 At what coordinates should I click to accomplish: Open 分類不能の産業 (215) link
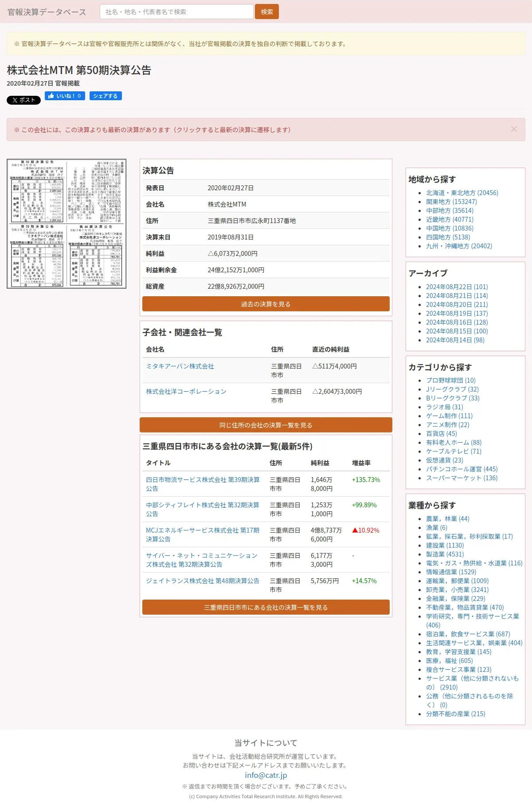coord(456,714)
